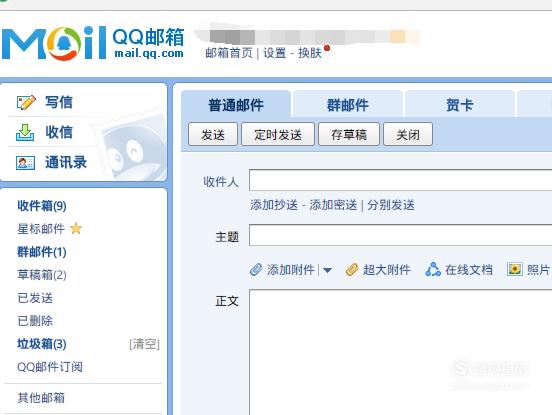
Task: Click the golden paperclip for 超大附件
Action: click(x=351, y=270)
